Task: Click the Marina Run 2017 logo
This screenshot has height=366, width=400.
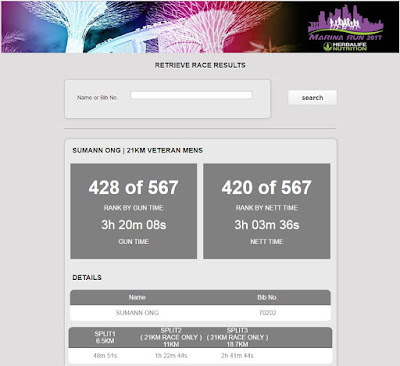Action: 345,22
